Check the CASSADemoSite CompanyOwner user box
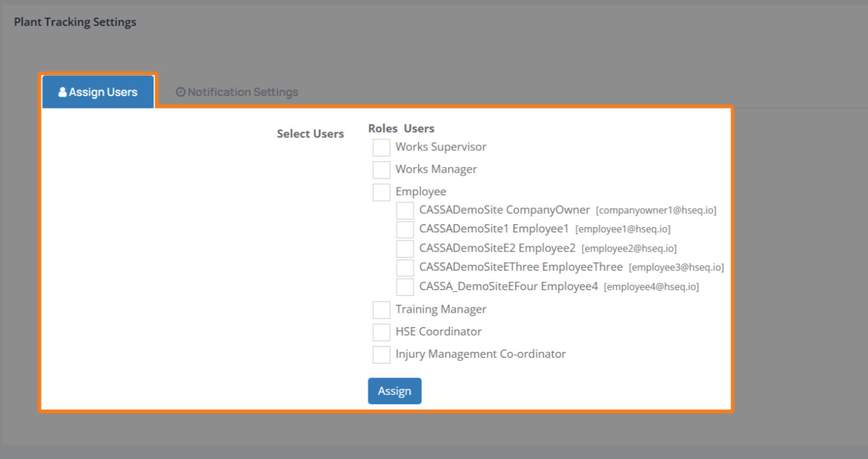 coord(405,210)
